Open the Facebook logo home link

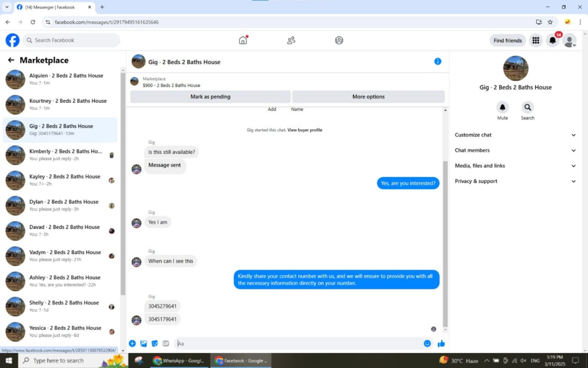click(12, 40)
